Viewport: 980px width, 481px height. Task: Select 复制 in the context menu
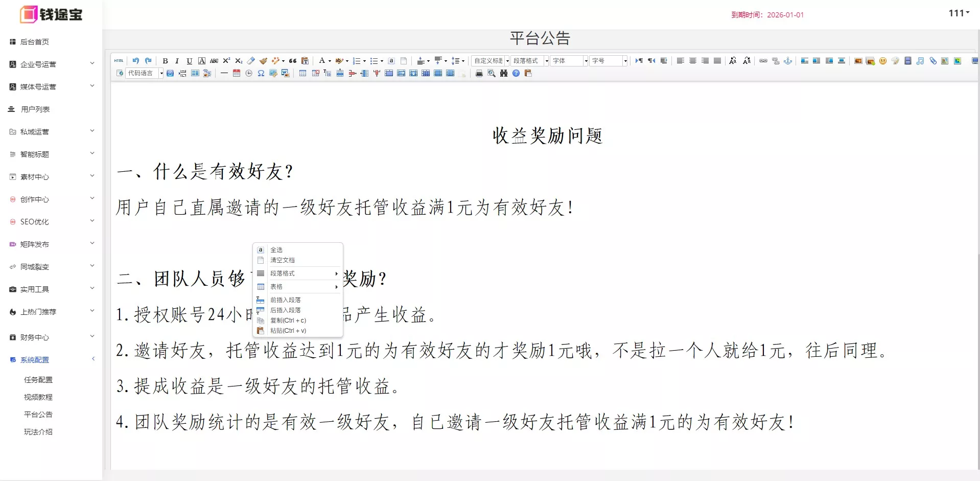288,320
